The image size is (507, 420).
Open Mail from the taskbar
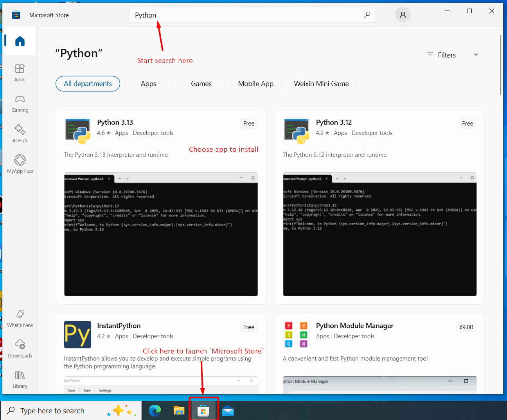coord(228,411)
